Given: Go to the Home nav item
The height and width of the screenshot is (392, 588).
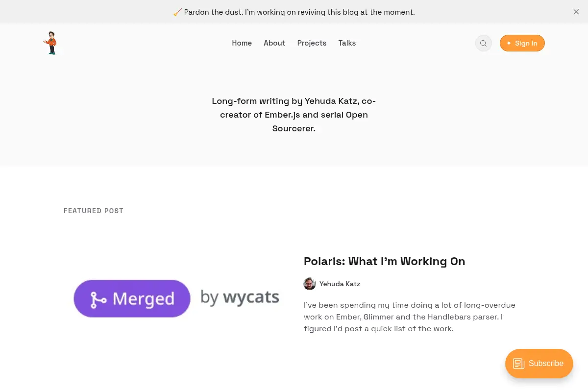Looking at the screenshot, I should 242,43.
